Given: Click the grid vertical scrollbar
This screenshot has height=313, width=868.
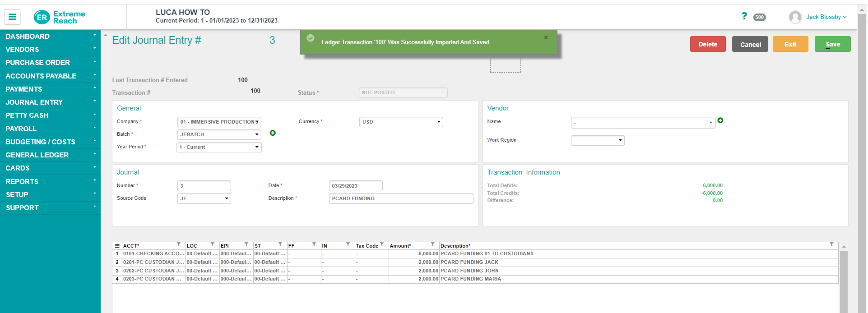Looking at the screenshot, I should tap(843, 280).
